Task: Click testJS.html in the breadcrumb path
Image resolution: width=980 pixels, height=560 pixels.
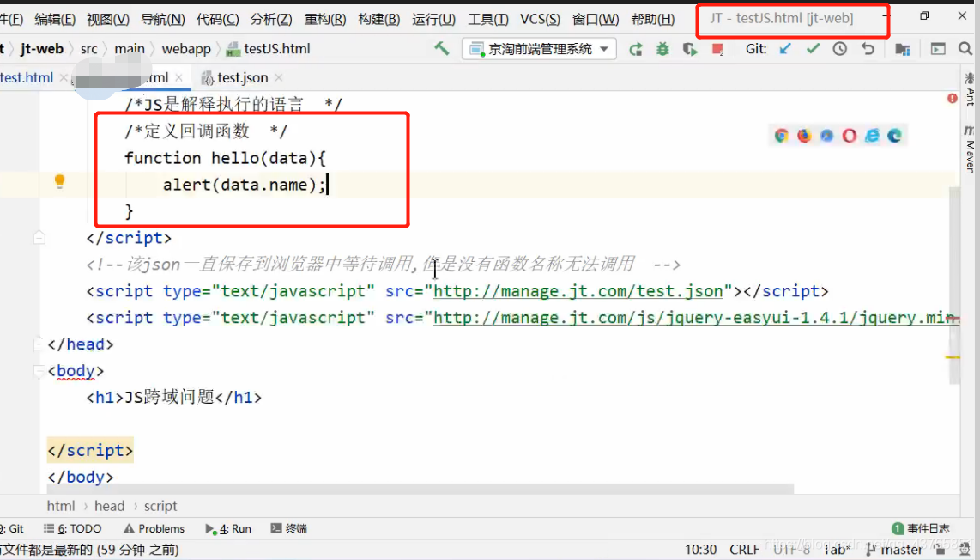Action: pos(269,49)
